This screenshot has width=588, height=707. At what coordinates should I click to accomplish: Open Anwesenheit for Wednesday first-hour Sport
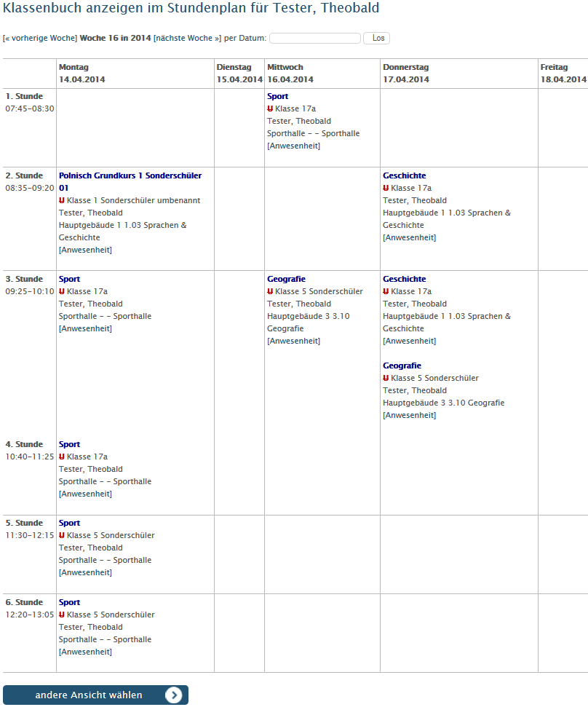click(x=294, y=146)
